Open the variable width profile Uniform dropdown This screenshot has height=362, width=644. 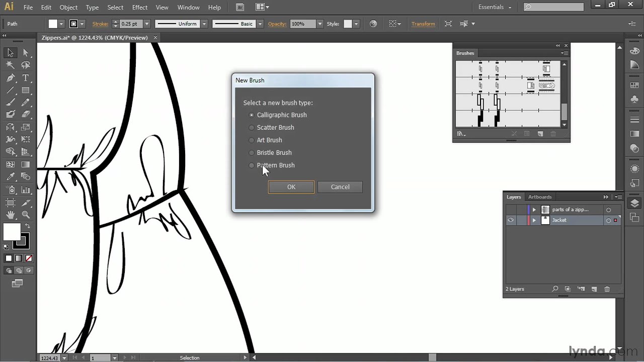204,24
